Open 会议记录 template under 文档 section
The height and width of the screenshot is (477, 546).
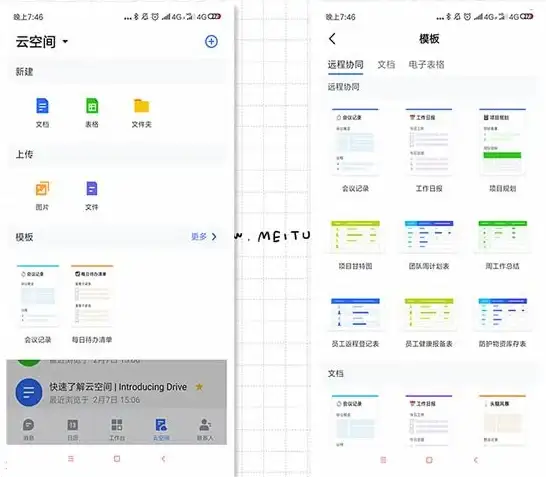tap(355, 421)
